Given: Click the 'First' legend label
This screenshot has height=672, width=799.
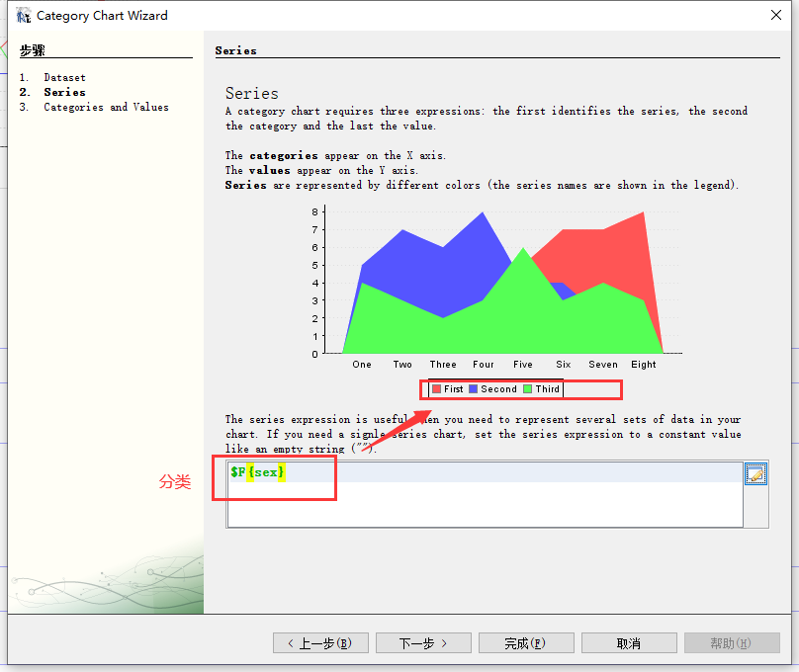Looking at the screenshot, I should coord(453,389).
